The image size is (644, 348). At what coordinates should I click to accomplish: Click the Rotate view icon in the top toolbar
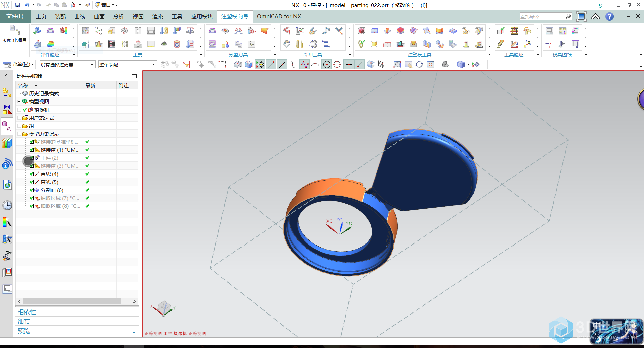tap(419, 64)
